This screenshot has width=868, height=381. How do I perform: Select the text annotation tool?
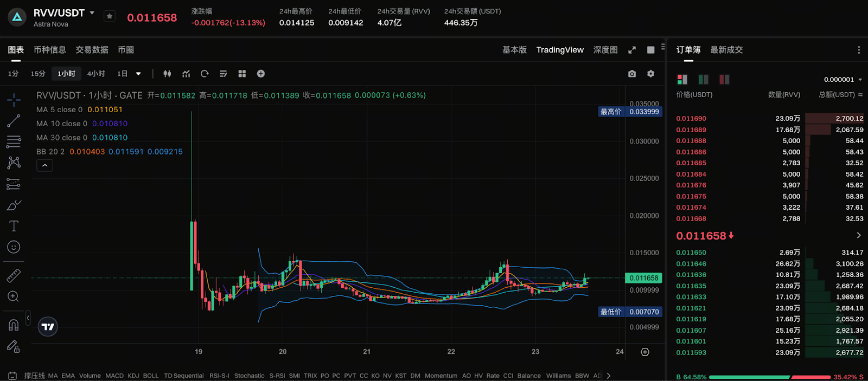click(x=14, y=226)
